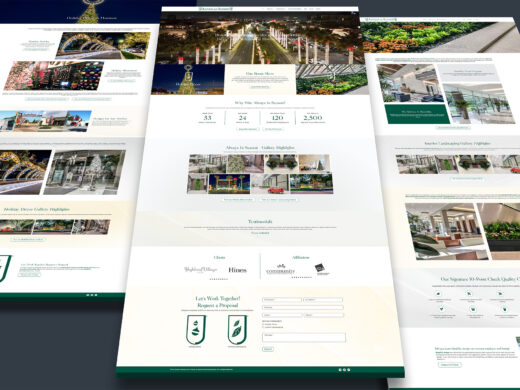The height and width of the screenshot is (390, 520).
Task: Click the button under the center intro text
Action: [x=260, y=87]
